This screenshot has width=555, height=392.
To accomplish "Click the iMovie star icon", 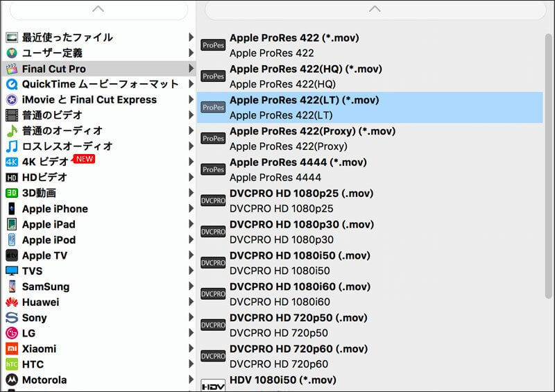I will pyautogui.click(x=12, y=100).
